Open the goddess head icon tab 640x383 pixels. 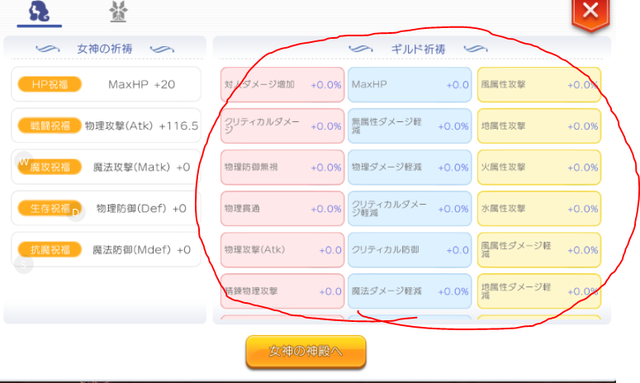39,11
